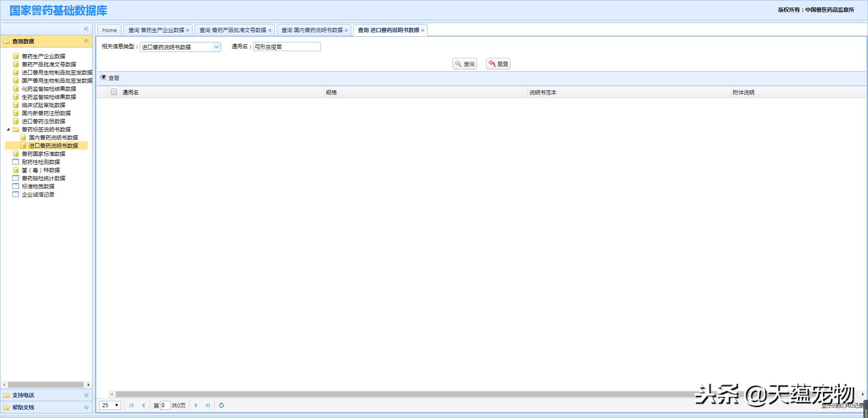Click the 重置 reset button

[498, 64]
